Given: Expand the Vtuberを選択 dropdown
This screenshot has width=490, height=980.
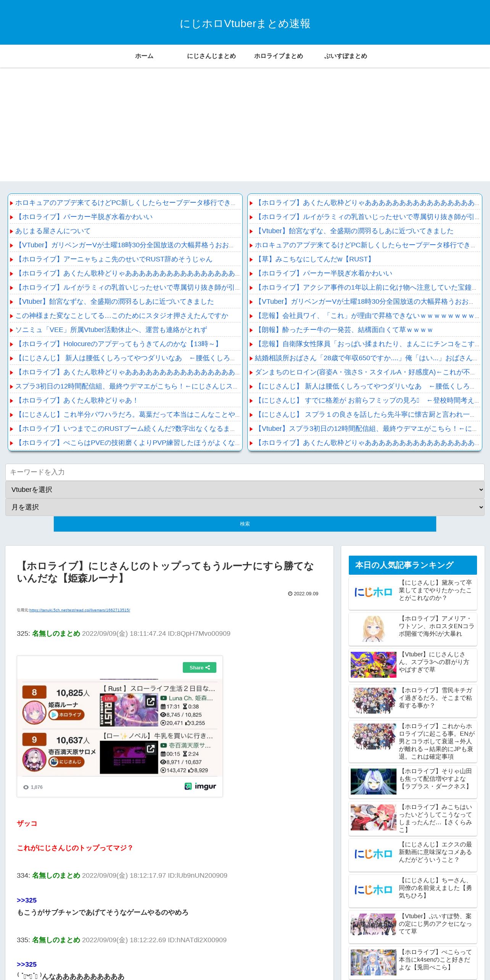Looking at the screenshot, I should (245, 490).
